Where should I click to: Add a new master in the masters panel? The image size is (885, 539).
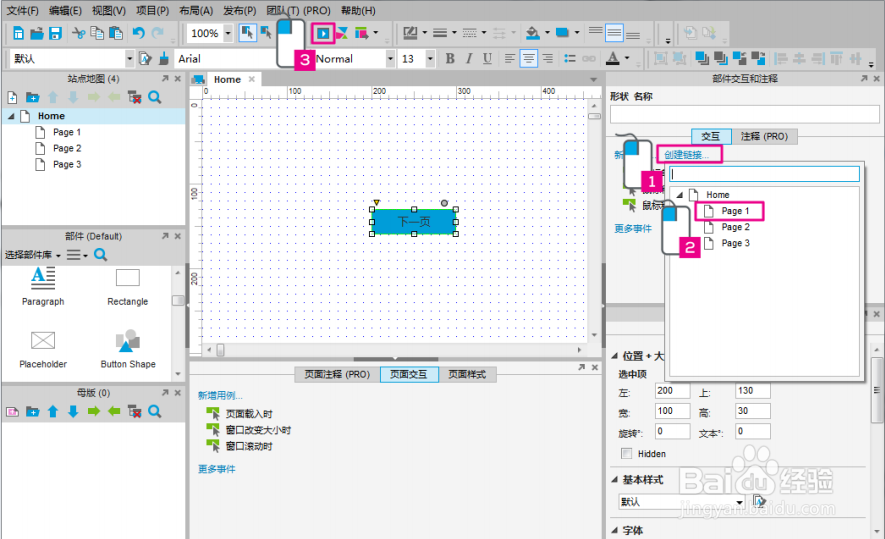pyautogui.click(x=12, y=412)
